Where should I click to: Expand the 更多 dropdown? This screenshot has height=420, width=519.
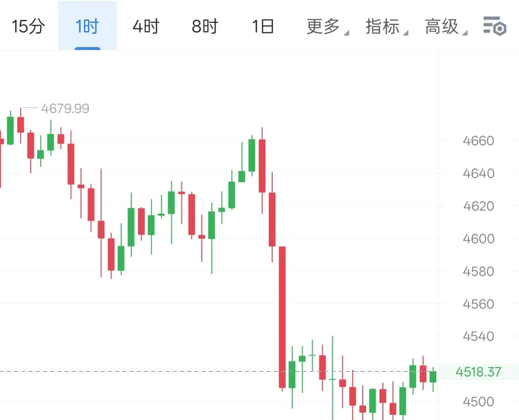327,26
